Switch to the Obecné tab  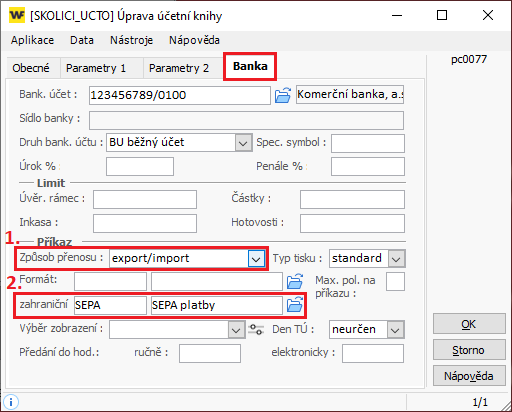(x=31, y=68)
